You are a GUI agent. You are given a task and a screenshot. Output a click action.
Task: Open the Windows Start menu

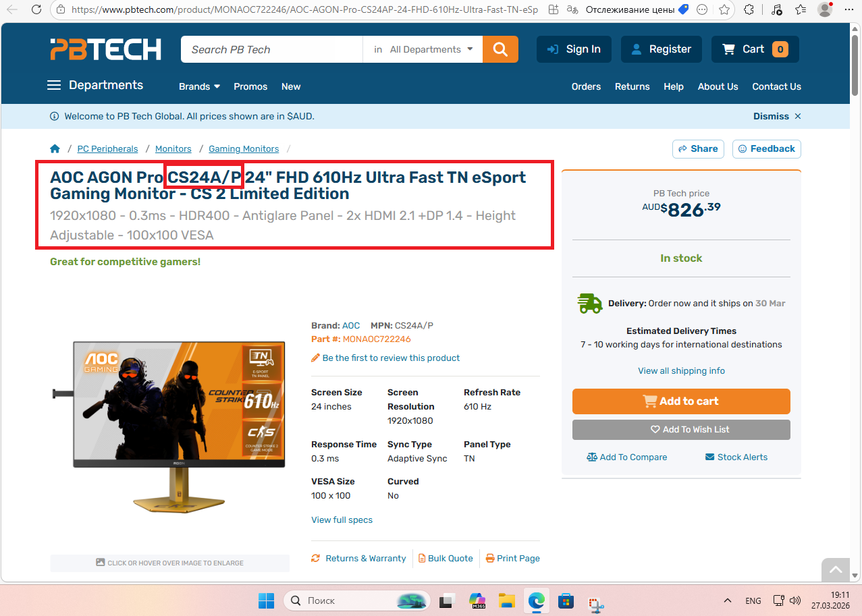[x=267, y=600]
